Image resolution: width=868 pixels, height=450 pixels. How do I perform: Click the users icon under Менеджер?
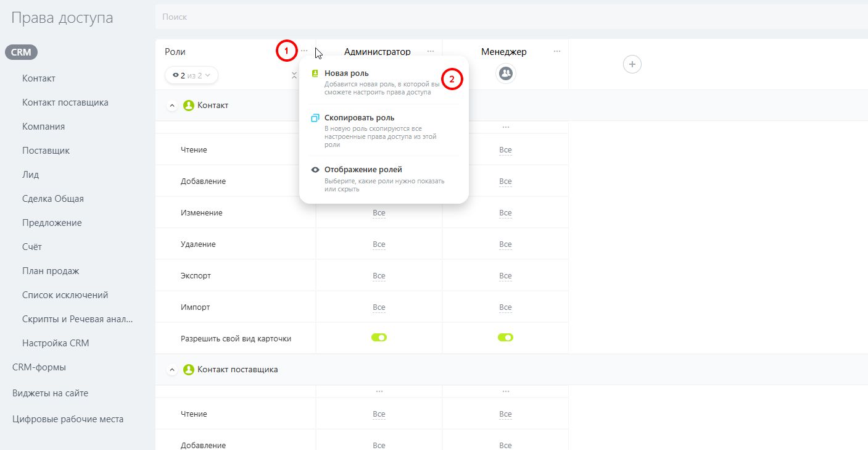click(x=505, y=74)
